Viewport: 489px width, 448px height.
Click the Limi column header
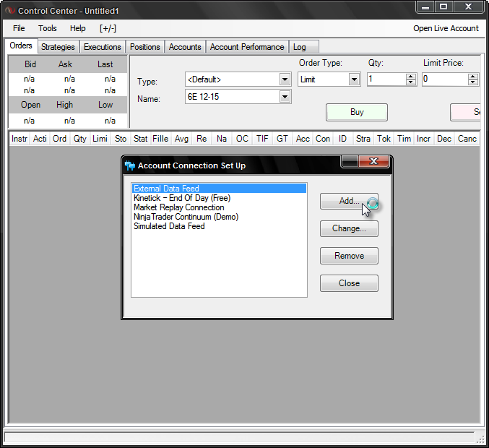(x=100, y=139)
